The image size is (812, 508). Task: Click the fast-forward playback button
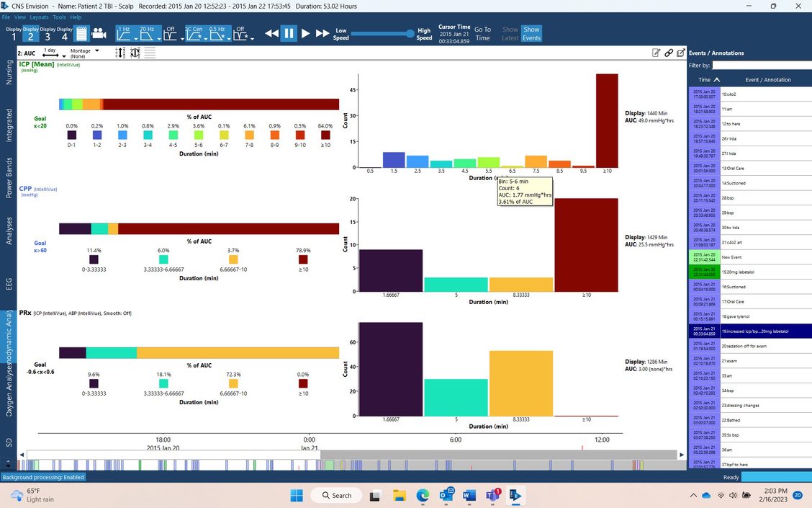[x=322, y=33]
